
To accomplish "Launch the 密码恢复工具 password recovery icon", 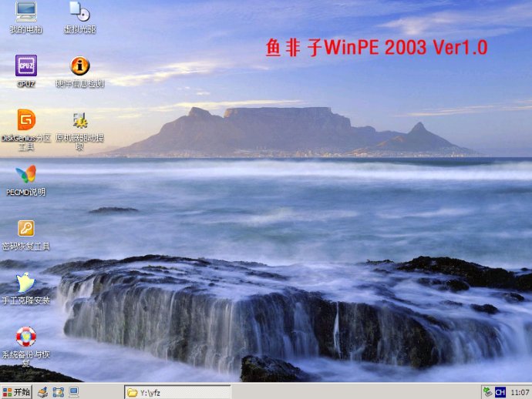I will (25, 228).
